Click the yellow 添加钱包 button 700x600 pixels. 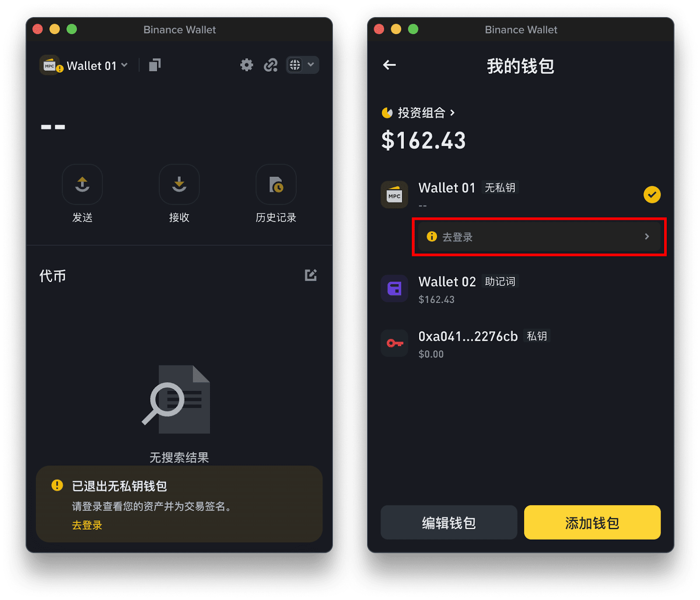pos(592,523)
